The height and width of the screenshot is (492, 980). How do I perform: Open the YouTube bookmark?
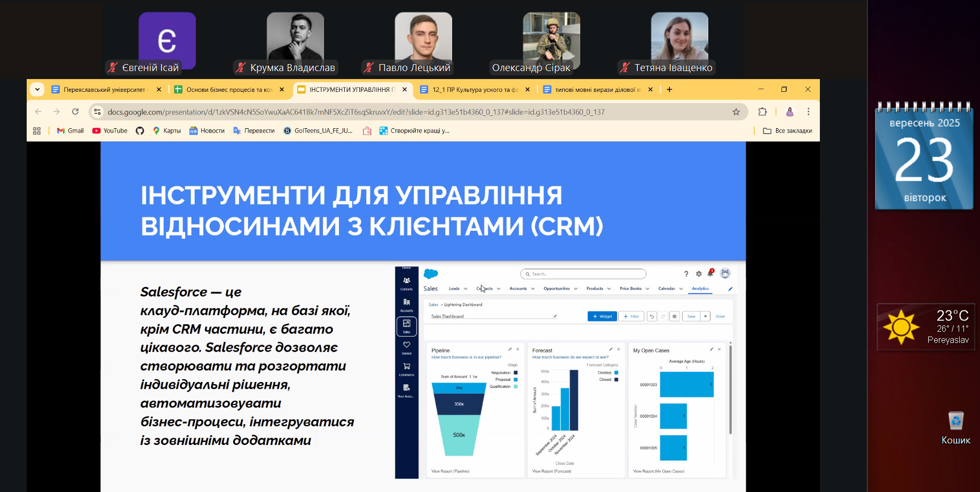[x=110, y=131]
